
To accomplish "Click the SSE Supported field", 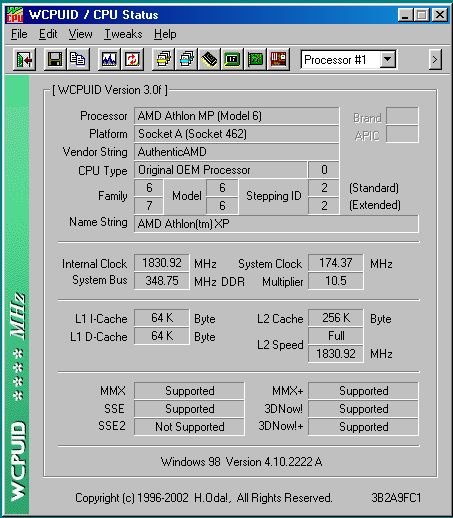I will [189, 409].
